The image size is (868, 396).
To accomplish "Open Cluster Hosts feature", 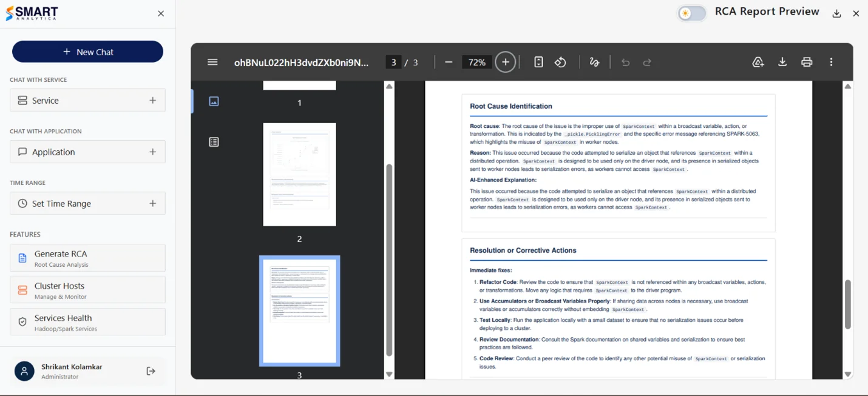I will pyautogui.click(x=87, y=290).
